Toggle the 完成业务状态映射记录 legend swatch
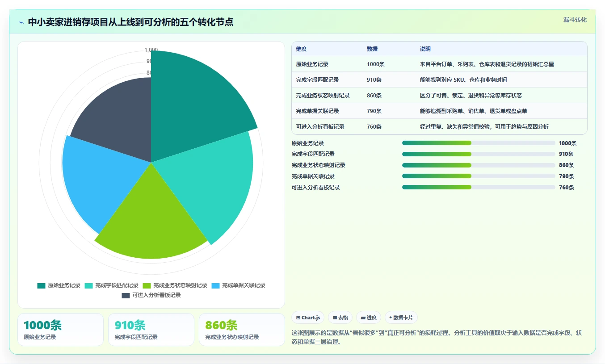This screenshot has height=364, width=605. [147, 285]
